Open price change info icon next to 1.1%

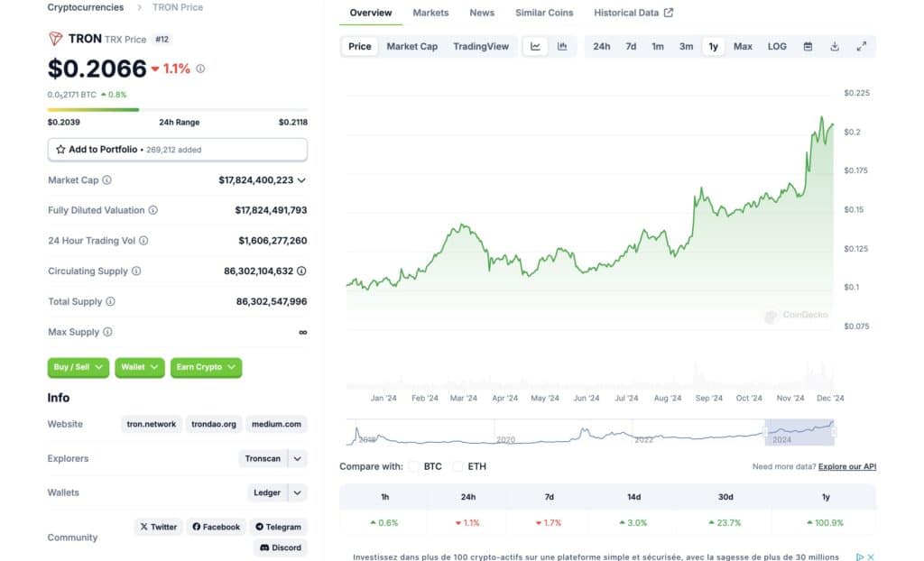[x=200, y=69]
